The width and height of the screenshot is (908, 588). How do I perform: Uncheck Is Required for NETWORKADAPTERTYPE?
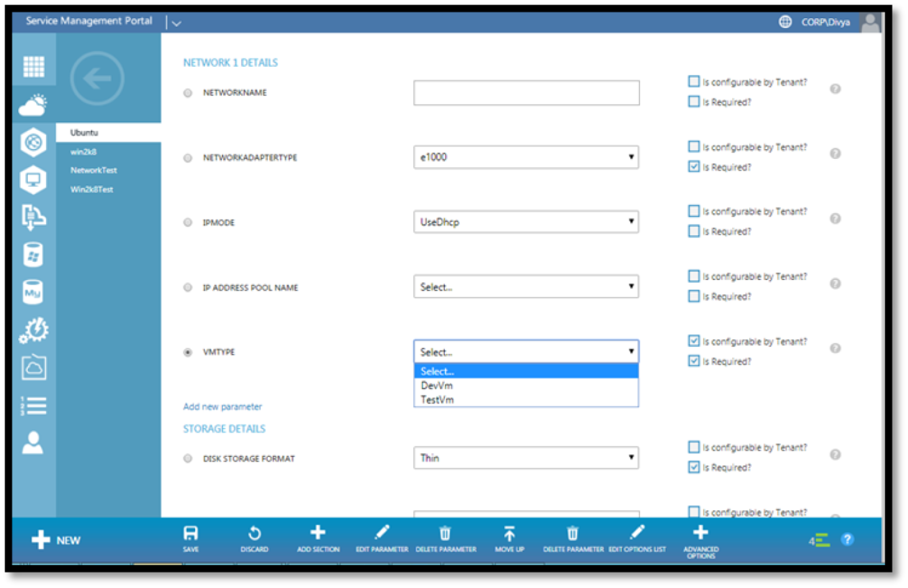[x=693, y=167]
